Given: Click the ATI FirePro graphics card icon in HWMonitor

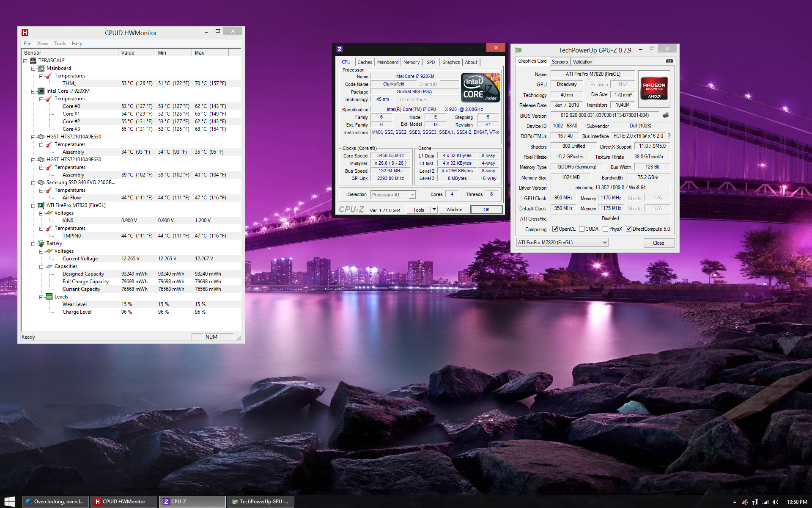Looking at the screenshot, I should point(41,205).
